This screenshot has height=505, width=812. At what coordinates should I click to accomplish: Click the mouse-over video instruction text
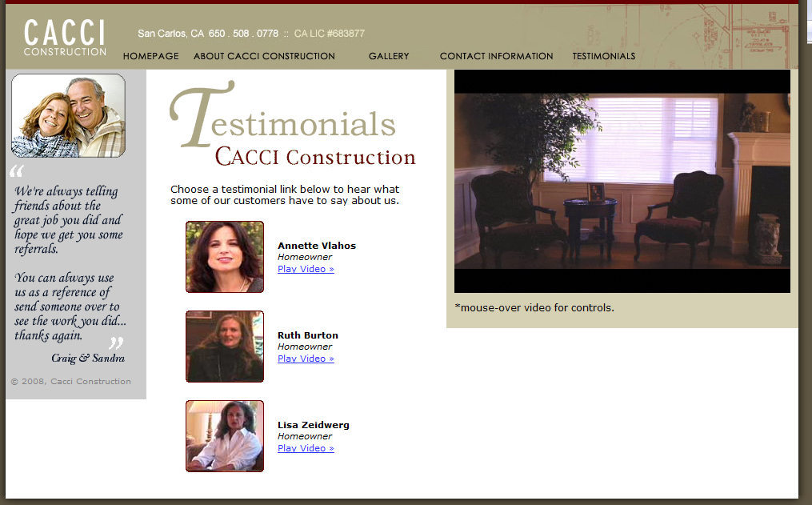click(534, 307)
